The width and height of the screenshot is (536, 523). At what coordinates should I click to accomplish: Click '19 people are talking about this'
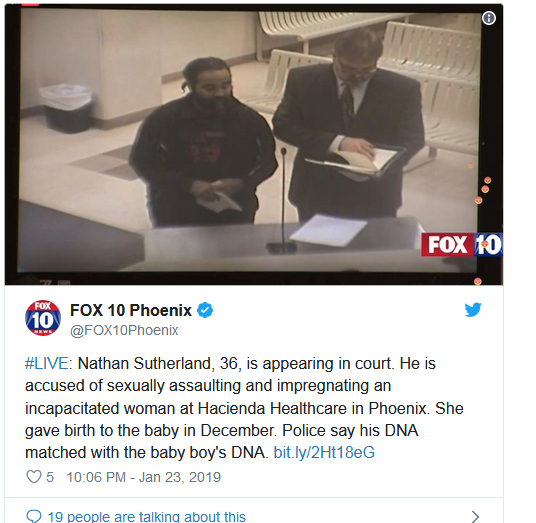point(147,517)
